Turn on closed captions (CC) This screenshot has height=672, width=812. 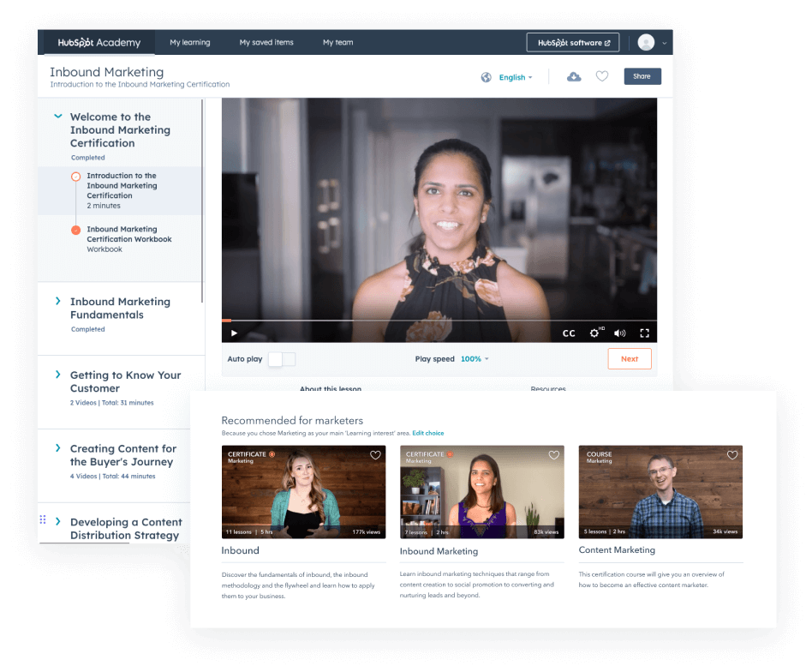pos(569,333)
